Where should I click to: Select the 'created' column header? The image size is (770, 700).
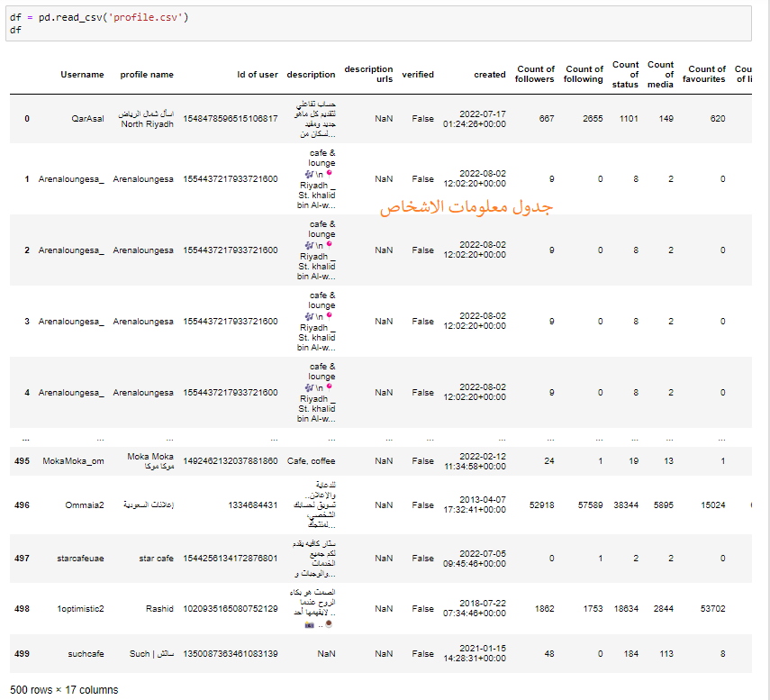coord(490,75)
